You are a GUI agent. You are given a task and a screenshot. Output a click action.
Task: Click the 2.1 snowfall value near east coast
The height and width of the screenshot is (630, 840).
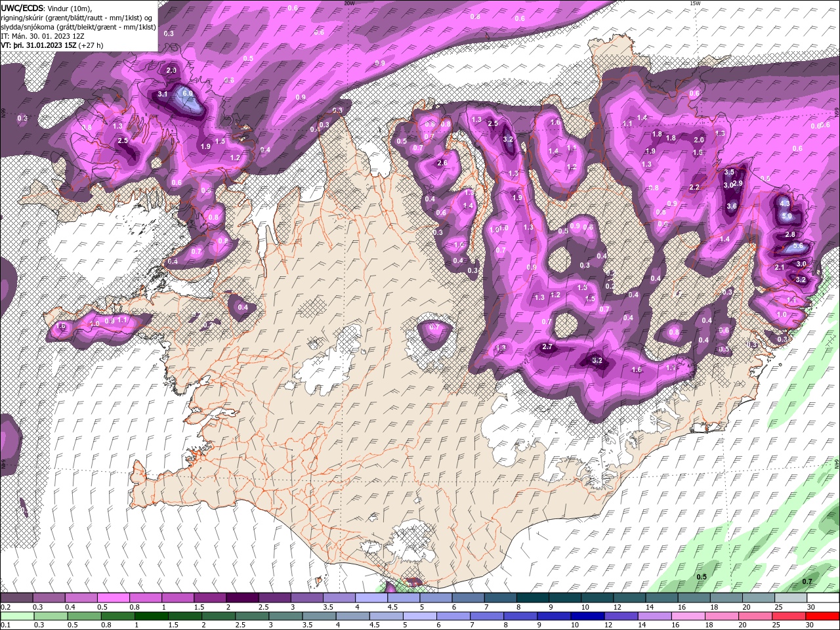pyautogui.click(x=780, y=268)
